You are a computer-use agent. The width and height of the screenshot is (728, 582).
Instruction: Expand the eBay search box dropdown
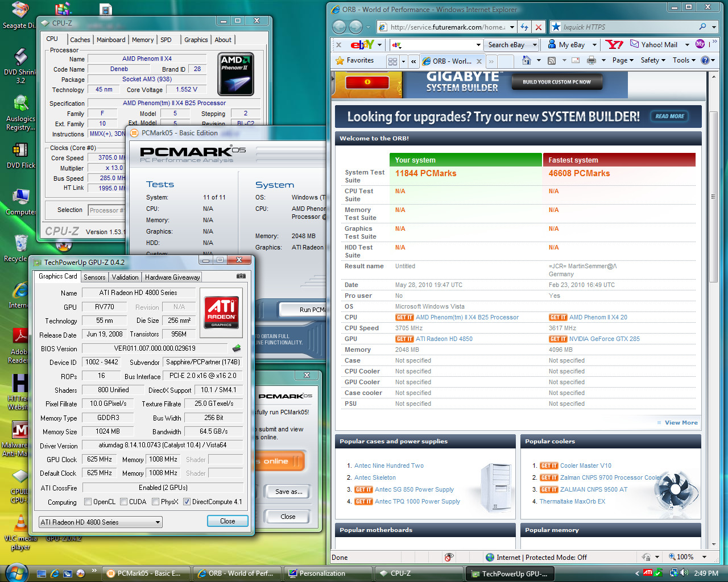pyautogui.click(x=478, y=45)
